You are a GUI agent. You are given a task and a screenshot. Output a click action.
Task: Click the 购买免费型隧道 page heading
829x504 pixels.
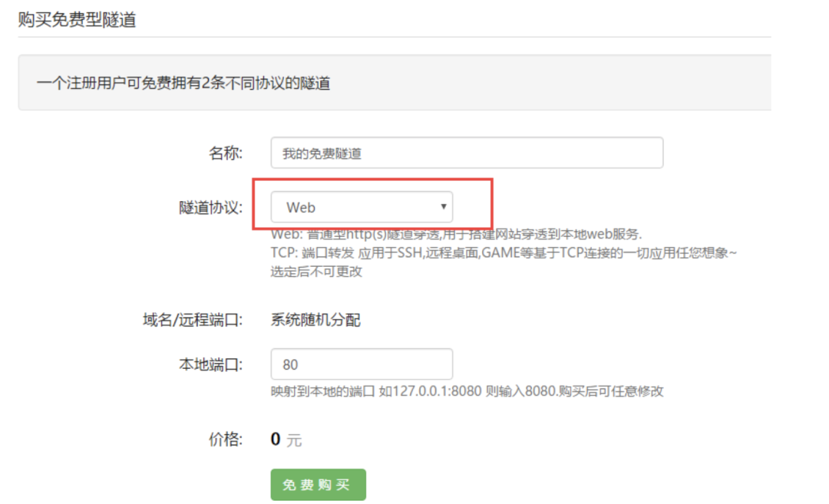(x=77, y=20)
